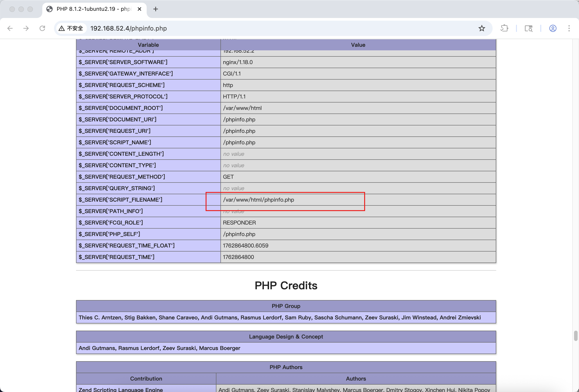Close the PHP 8.1.2 tab

[139, 9]
